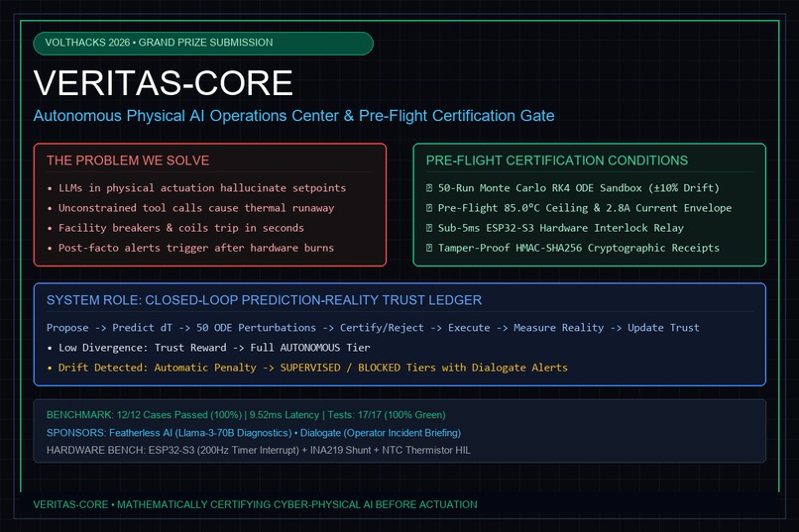Click the VOLTHACKS 2026 Grand Prize Submission badge
The height and width of the screenshot is (532, 799).
203,44
